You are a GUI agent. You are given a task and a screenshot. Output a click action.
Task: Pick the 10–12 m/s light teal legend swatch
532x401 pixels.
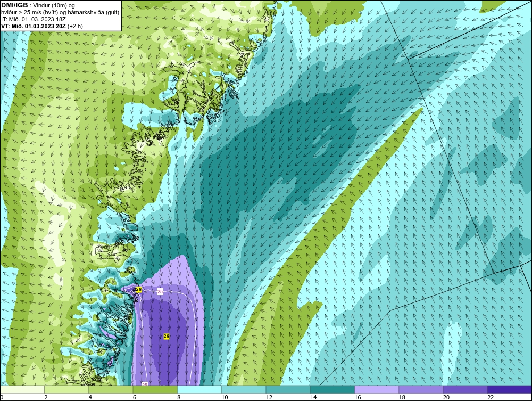coord(244,389)
